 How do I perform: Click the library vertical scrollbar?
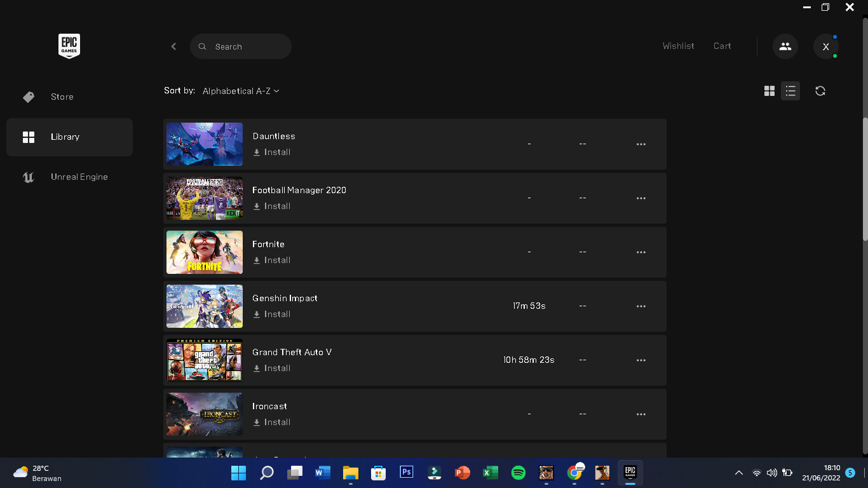[x=865, y=179]
